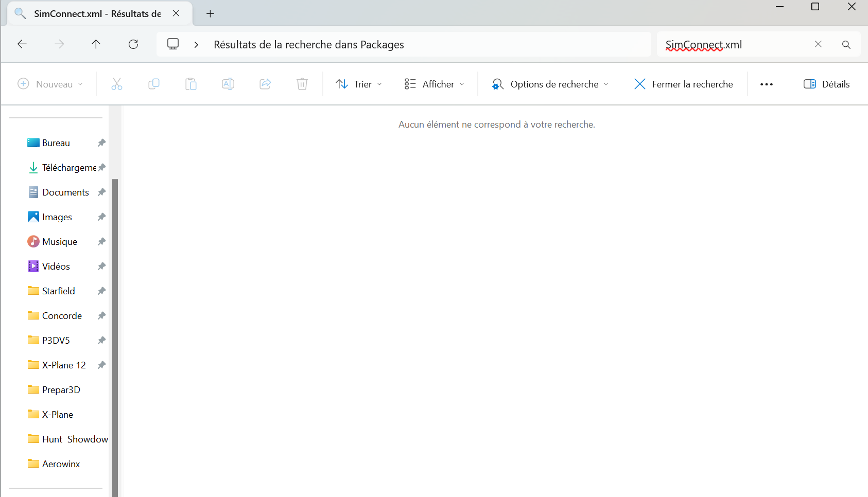
Task: Open Options de recherche dropdown
Action: tap(550, 84)
